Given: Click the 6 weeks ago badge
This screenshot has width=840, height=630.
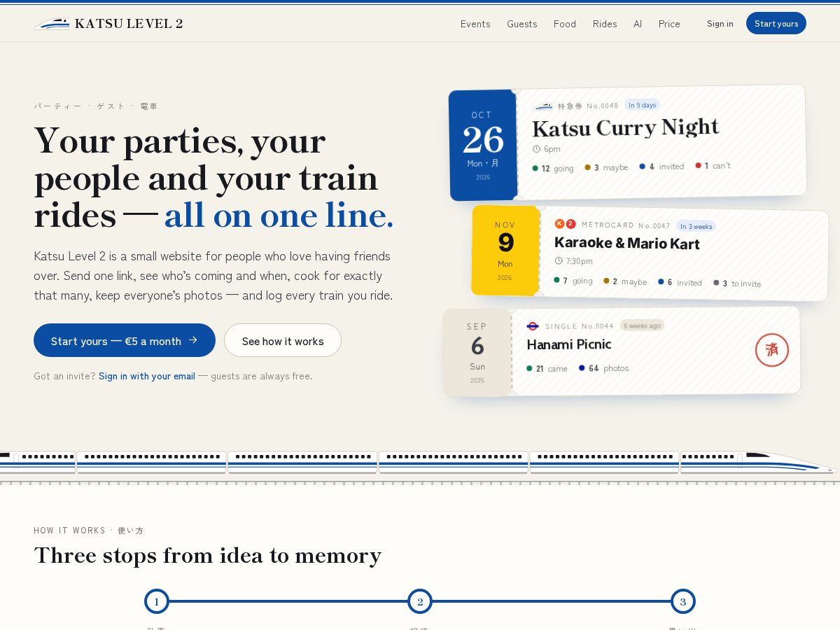Looking at the screenshot, I should click(x=642, y=325).
